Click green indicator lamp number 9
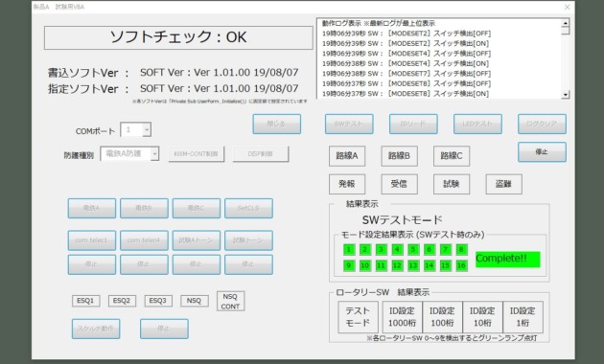 [x=349, y=265]
